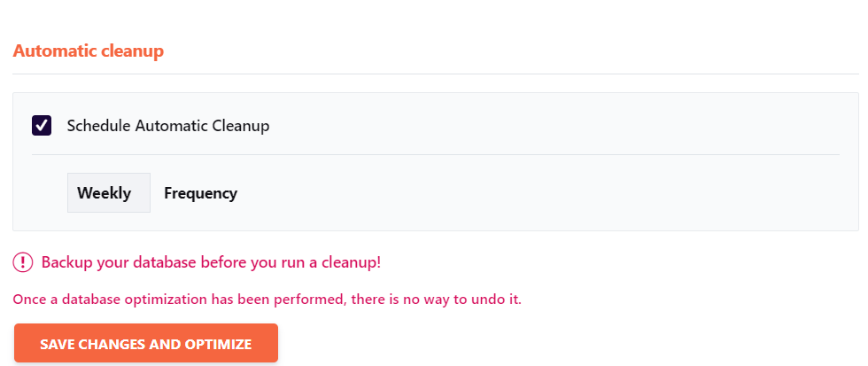Click the word Cleanup in checkbox label
868x366 pixels.
coord(241,126)
